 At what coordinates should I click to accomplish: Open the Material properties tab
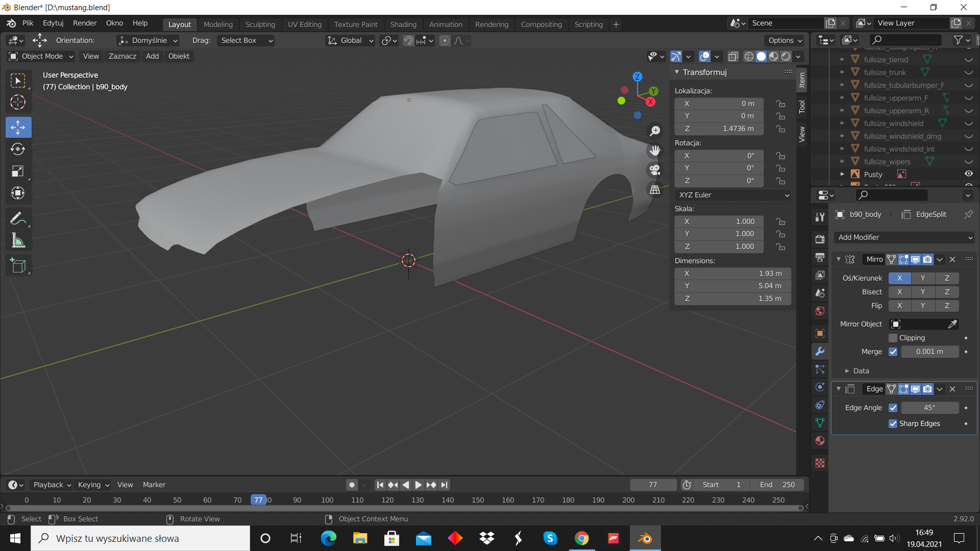point(820,440)
